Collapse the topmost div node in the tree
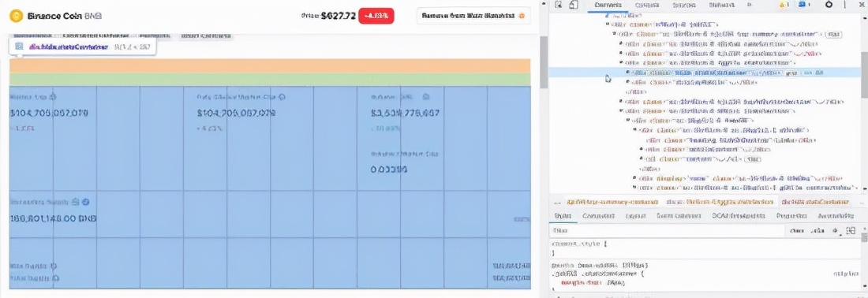The image size is (868, 298). [x=608, y=24]
